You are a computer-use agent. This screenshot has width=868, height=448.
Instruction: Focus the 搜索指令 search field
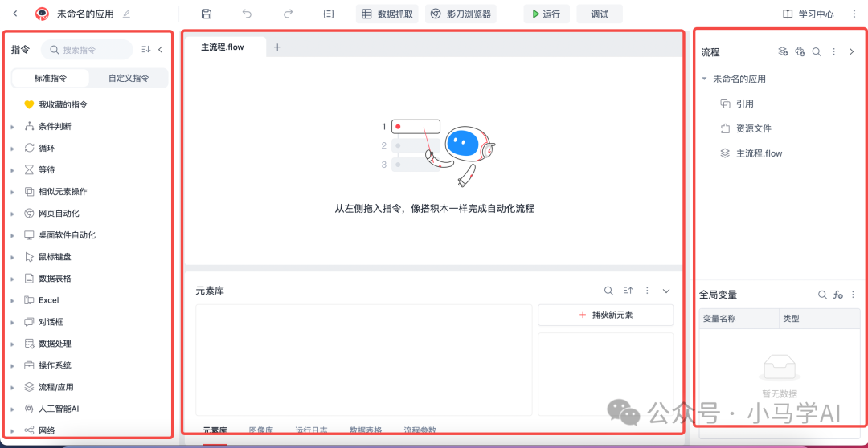(87, 50)
